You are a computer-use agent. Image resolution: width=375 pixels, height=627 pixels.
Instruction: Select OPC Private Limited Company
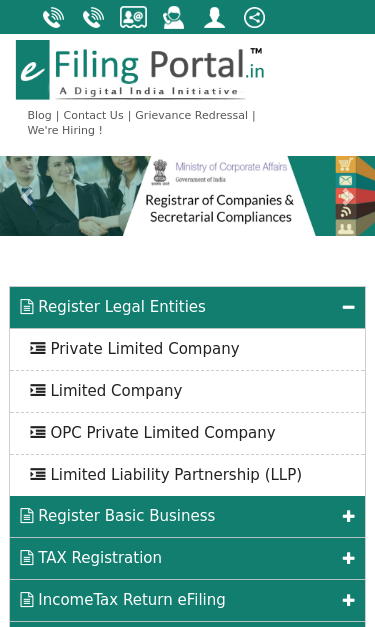188,433
